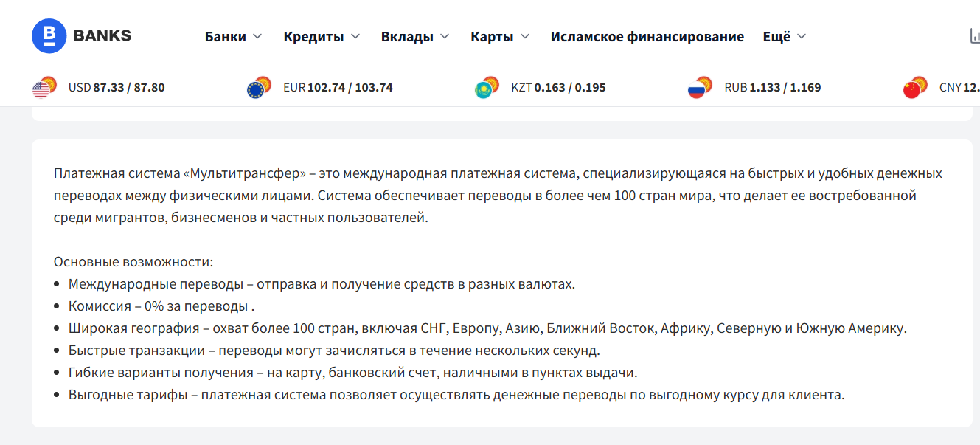The width and height of the screenshot is (980, 445).
Task: Click the blue BANKS logo icon
Action: (x=49, y=35)
